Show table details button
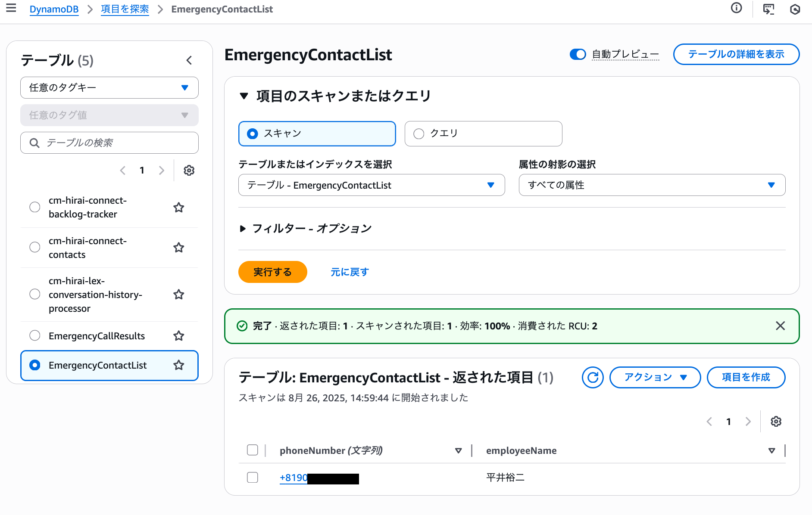 tap(736, 54)
